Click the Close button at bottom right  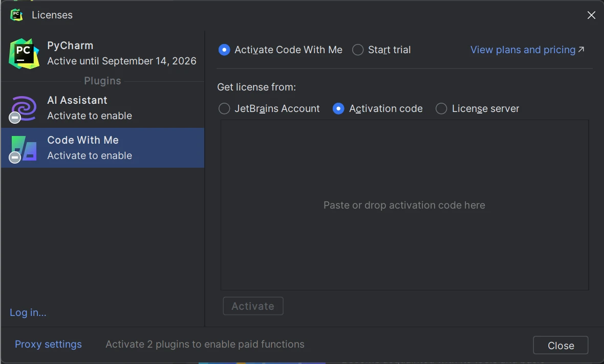coord(560,345)
